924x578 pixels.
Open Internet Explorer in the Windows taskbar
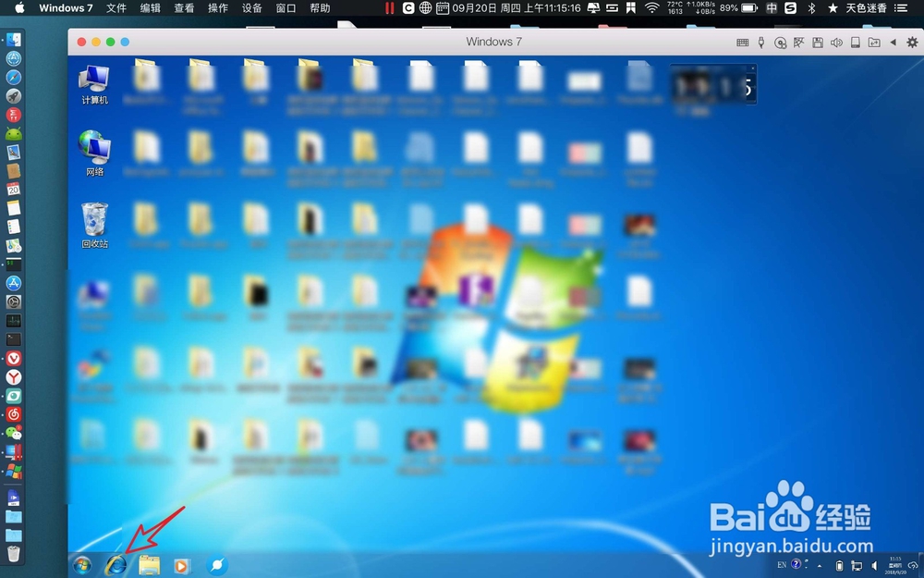(x=115, y=565)
